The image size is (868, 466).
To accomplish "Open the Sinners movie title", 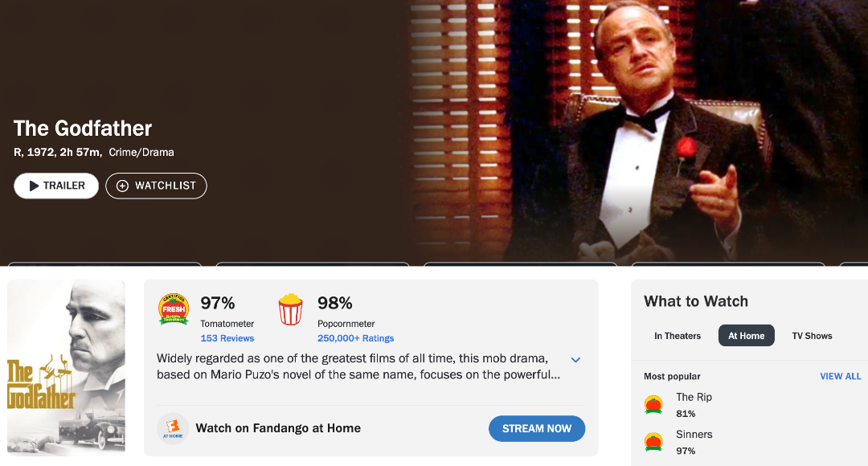I will pos(694,434).
